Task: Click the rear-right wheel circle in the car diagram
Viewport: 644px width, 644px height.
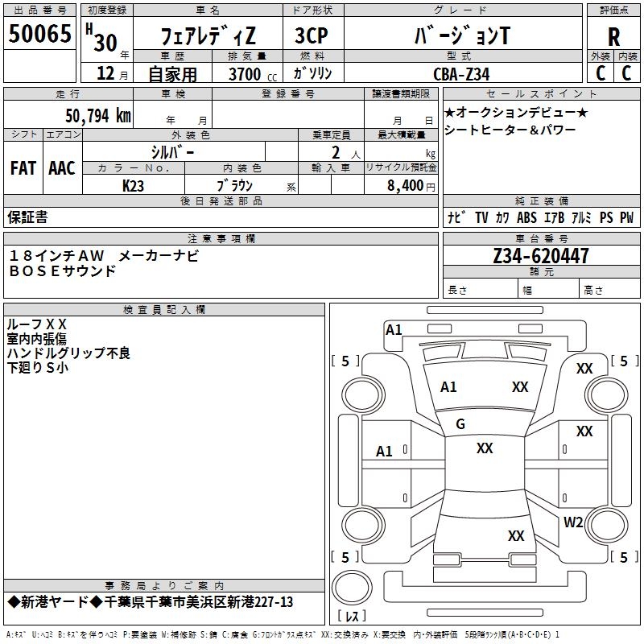Action: click(x=606, y=526)
